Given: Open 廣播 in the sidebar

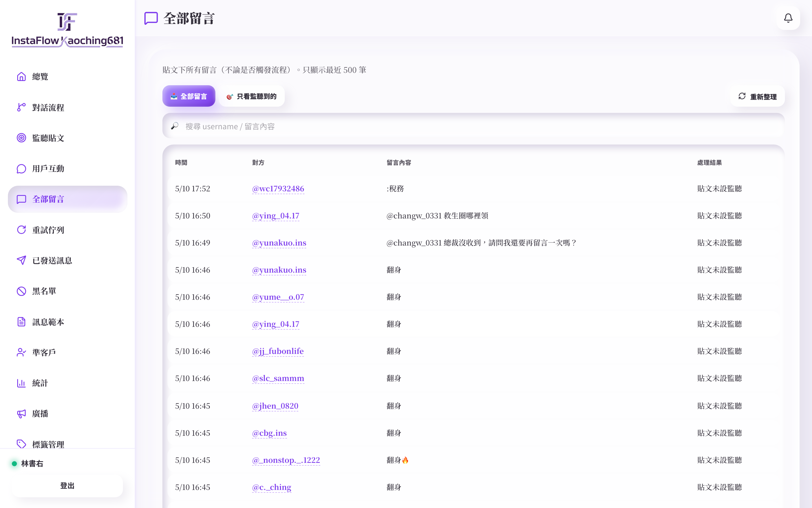Looking at the screenshot, I should click(67, 413).
